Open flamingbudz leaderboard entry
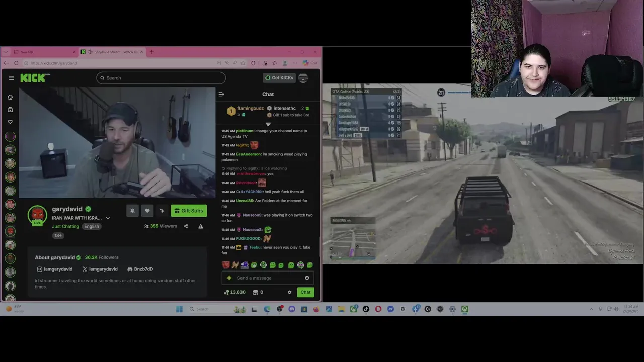The height and width of the screenshot is (362, 644). coord(245,111)
